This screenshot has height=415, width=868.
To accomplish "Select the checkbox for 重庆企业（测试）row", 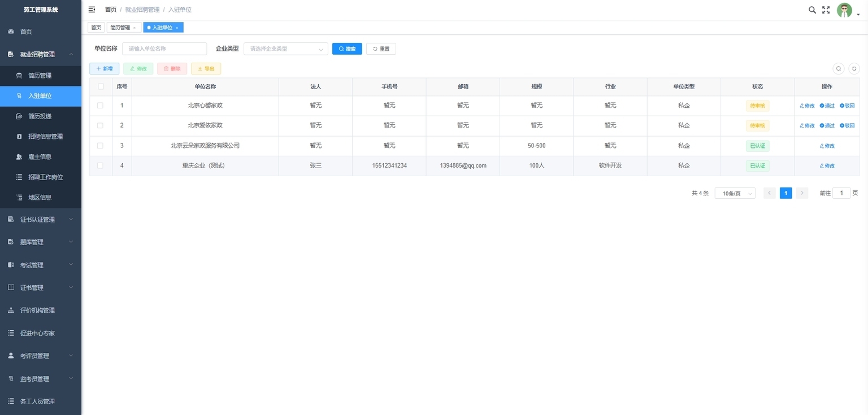I will tap(101, 165).
